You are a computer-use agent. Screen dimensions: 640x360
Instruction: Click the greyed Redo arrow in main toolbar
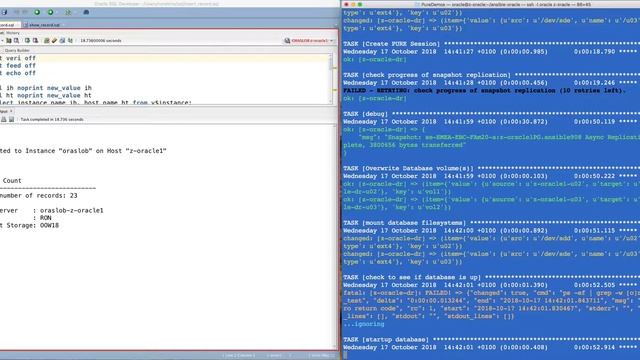pyautogui.click(x=24, y=12)
